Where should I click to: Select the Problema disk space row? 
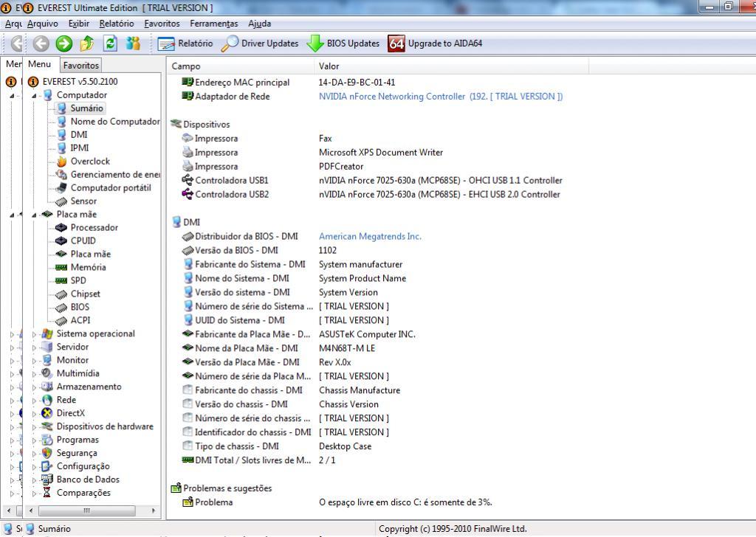click(x=337, y=502)
